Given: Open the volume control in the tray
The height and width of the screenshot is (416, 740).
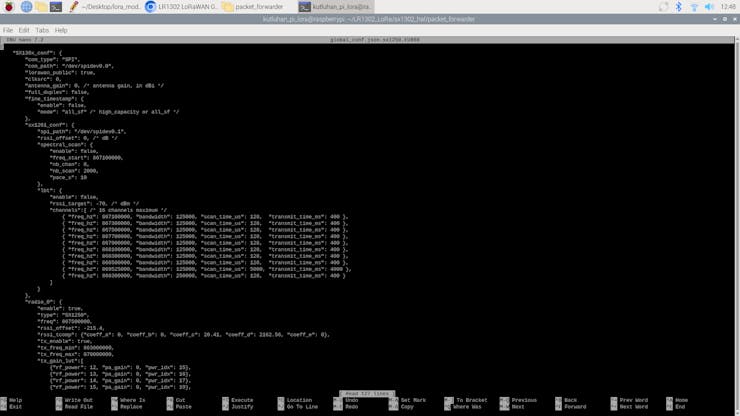Looking at the screenshot, I should (709, 7).
